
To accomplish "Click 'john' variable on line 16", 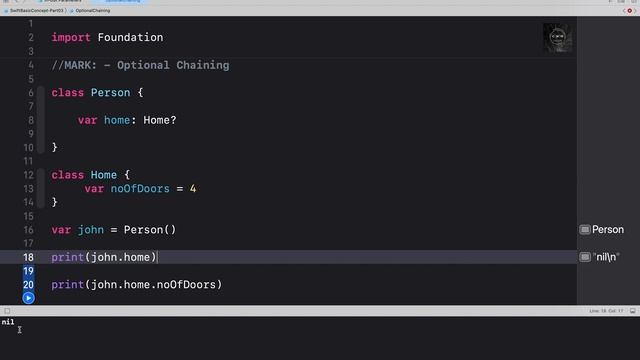I will coord(91,230).
